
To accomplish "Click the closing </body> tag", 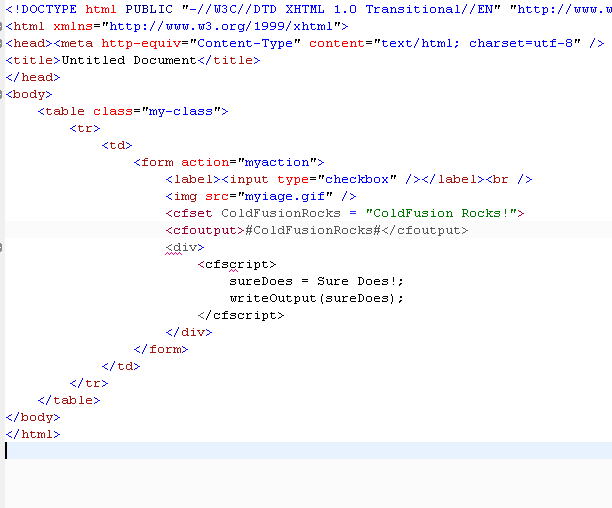I will pyautogui.click(x=33, y=417).
